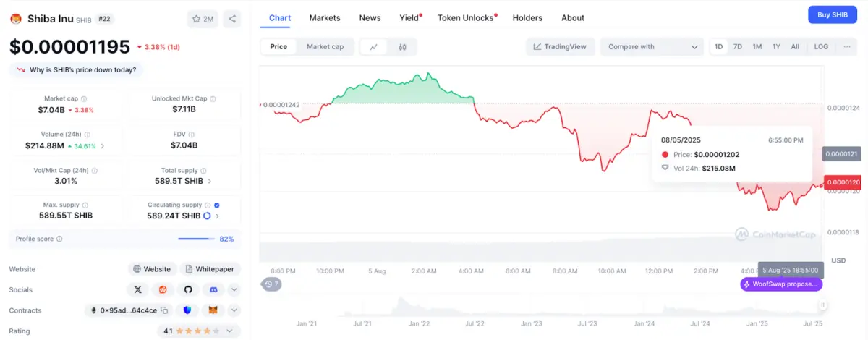Image resolution: width=868 pixels, height=340 pixels.
Task: Open the more chart options ellipsis
Action: (x=847, y=46)
